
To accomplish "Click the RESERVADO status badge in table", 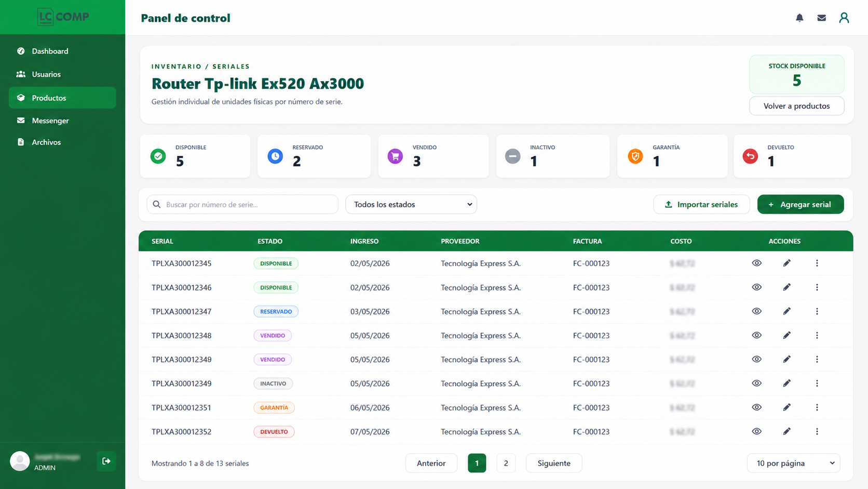I will click(x=276, y=311).
